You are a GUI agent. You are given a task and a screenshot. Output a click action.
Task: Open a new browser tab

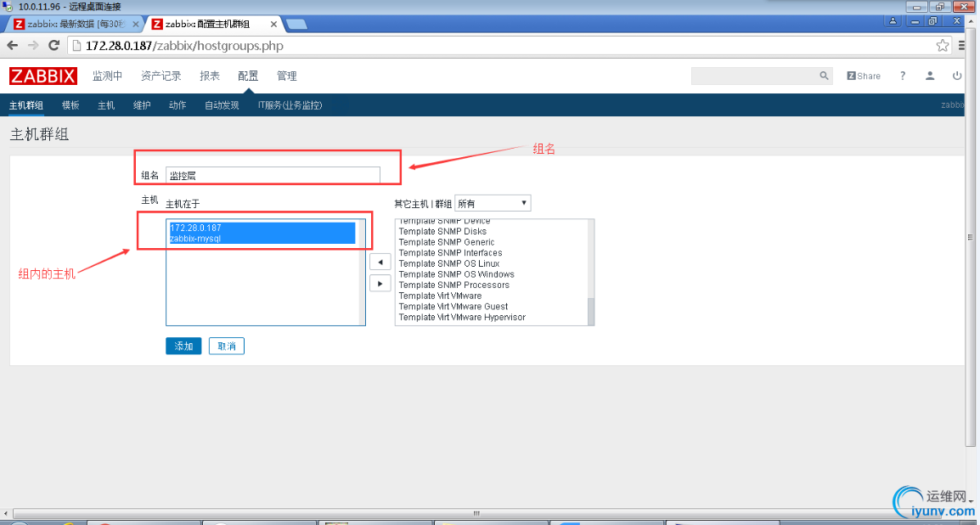(296, 25)
